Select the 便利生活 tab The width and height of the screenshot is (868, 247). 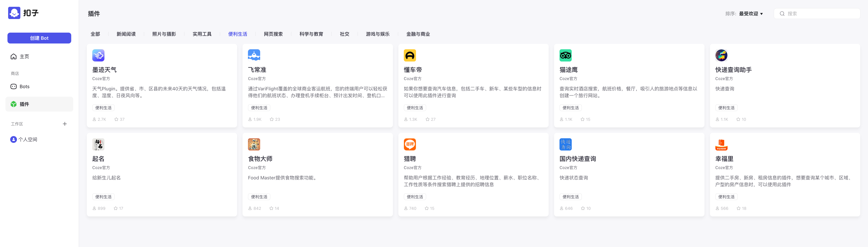[238, 34]
